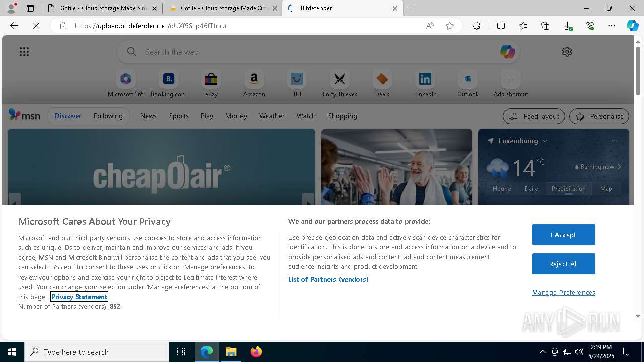Open Privacy Statement link
644x362 pixels.
pos(79,297)
